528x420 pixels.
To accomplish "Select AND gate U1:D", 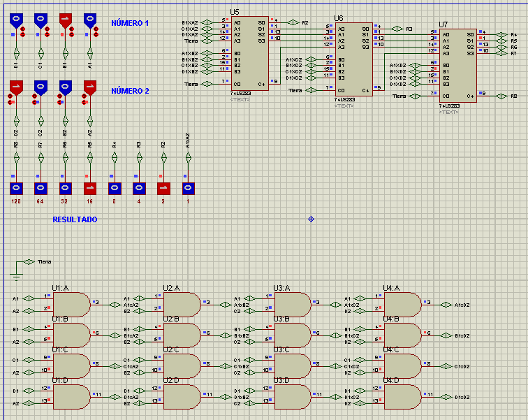I will point(71,397).
